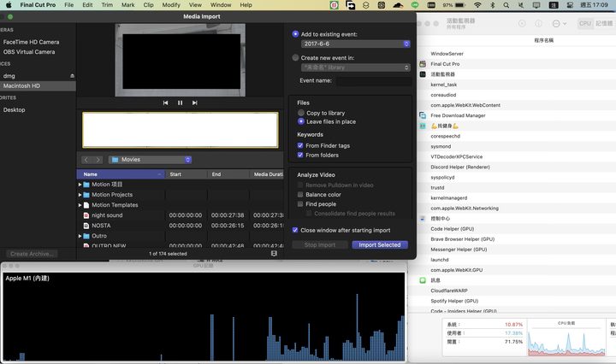This screenshot has height=364, width=616.
Task: Open the library selection dropdown
Action: pos(356,68)
